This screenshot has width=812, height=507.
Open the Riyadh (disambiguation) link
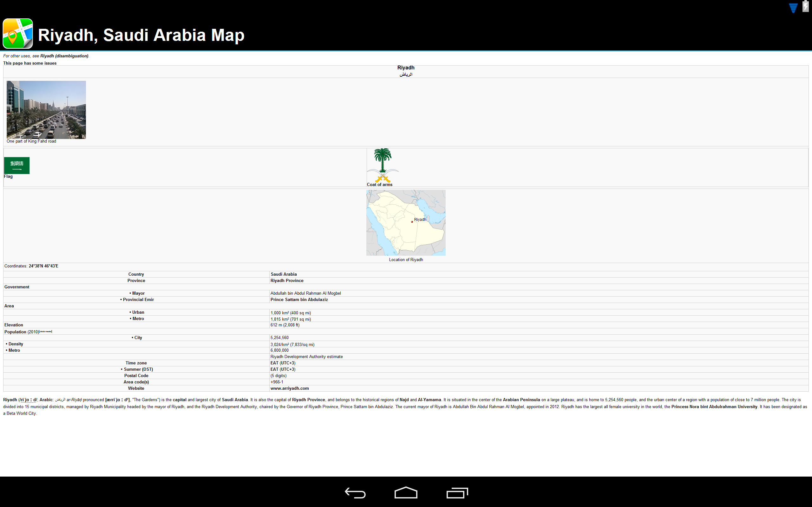[64, 56]
